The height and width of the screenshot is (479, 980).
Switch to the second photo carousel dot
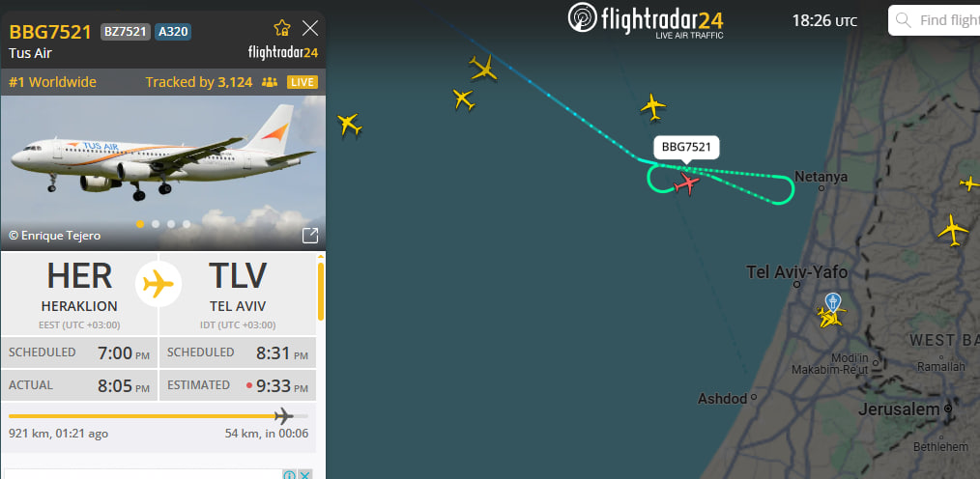pos(156,224)
